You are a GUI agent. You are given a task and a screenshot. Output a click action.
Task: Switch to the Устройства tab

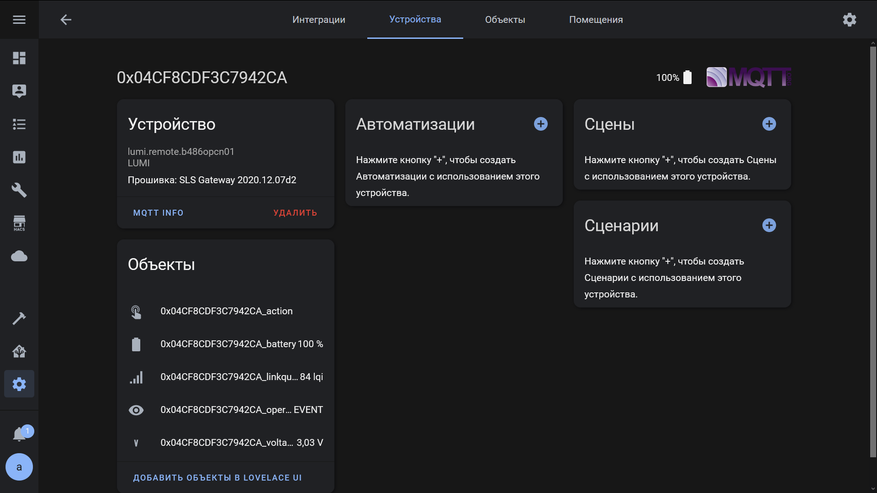point(415,20)
